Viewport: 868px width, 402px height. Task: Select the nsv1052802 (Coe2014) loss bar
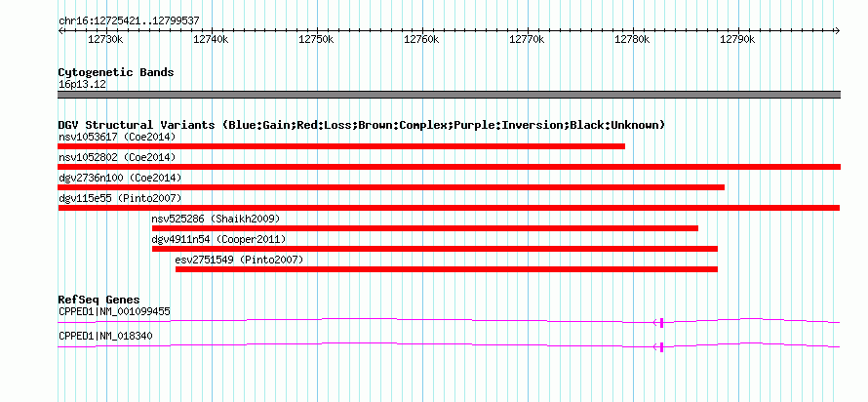(x=449, y=167)
